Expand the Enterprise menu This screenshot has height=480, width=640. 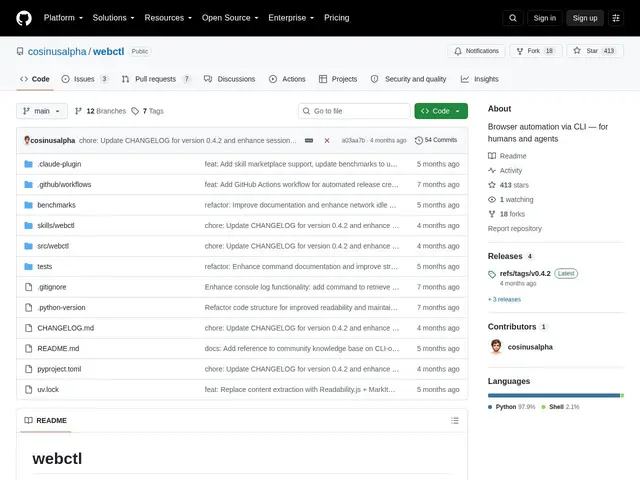tap(291, 18)
